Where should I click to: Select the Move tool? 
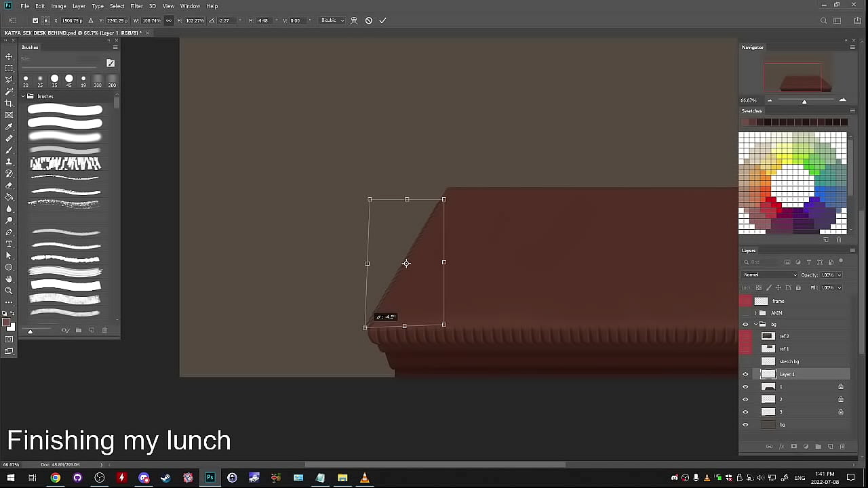[x=9, y=56]
